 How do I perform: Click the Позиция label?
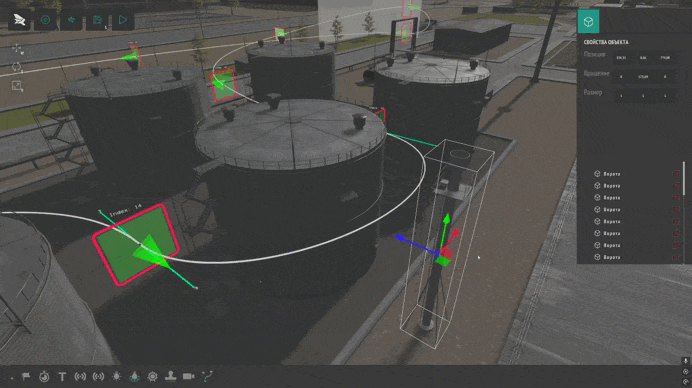[594, 55]
